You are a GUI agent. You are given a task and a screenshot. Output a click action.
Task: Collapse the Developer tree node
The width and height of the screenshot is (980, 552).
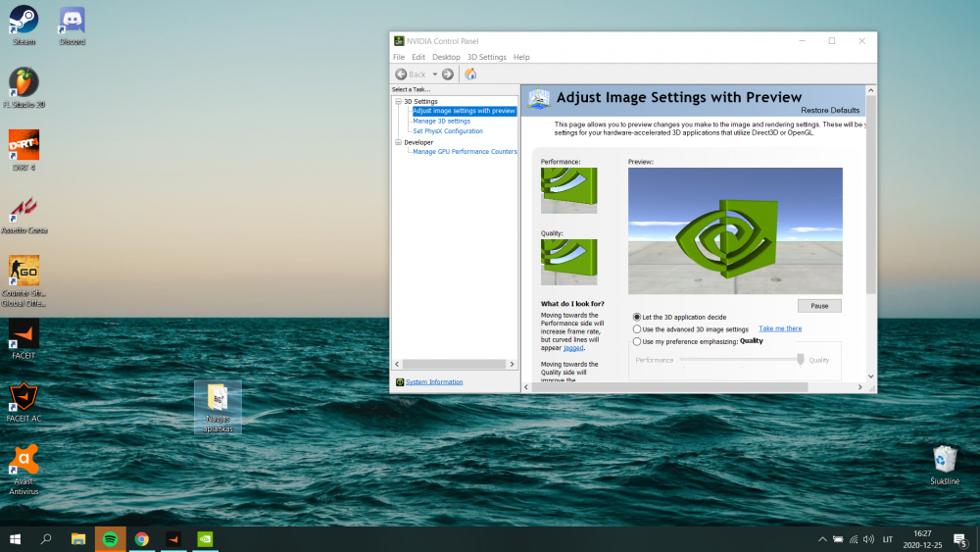click(398, 142)
